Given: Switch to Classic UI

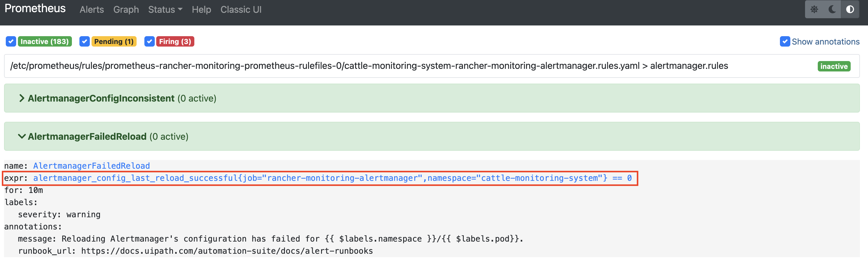Looking at the screenshot, I should 241,10.
